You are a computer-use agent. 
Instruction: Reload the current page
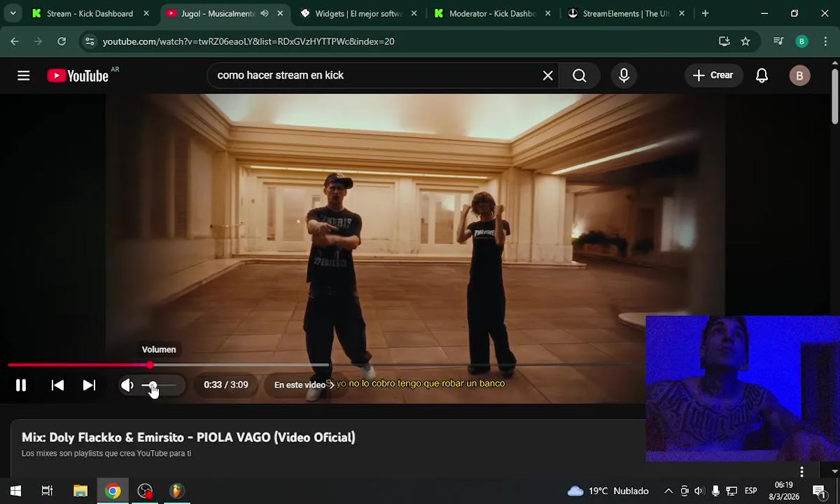62,41
